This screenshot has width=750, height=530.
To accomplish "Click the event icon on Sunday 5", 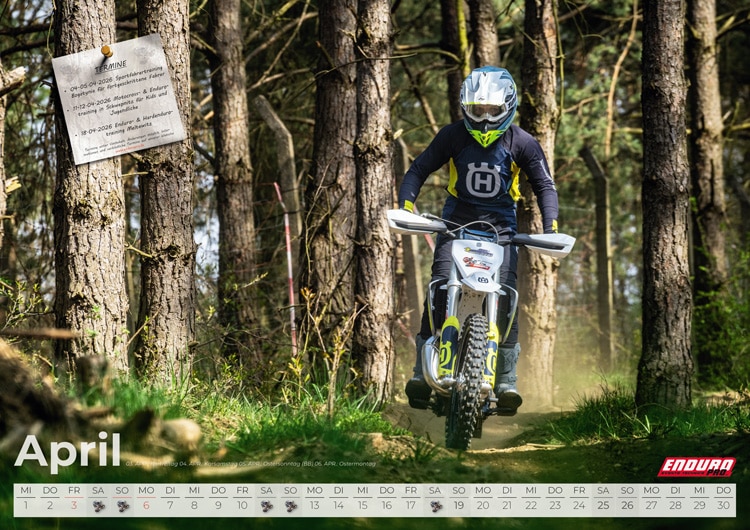I will [x=122, y=506].
